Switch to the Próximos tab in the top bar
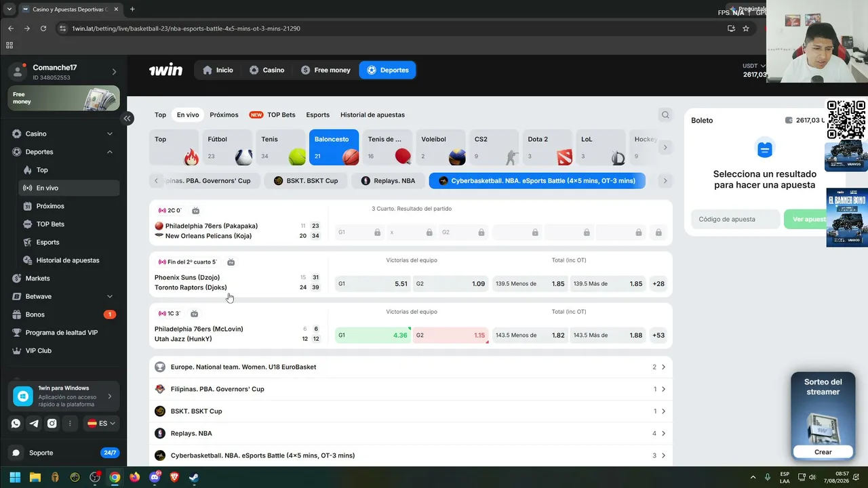The height and width of the screenshot is (488, 868). (x=224, y=115)
